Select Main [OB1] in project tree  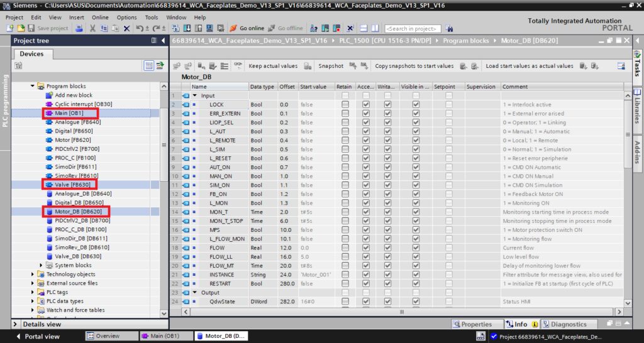70,113
